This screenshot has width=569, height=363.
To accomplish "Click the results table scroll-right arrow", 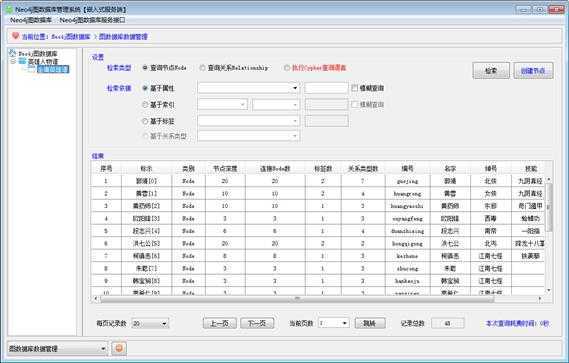I will tap(540, 299).
